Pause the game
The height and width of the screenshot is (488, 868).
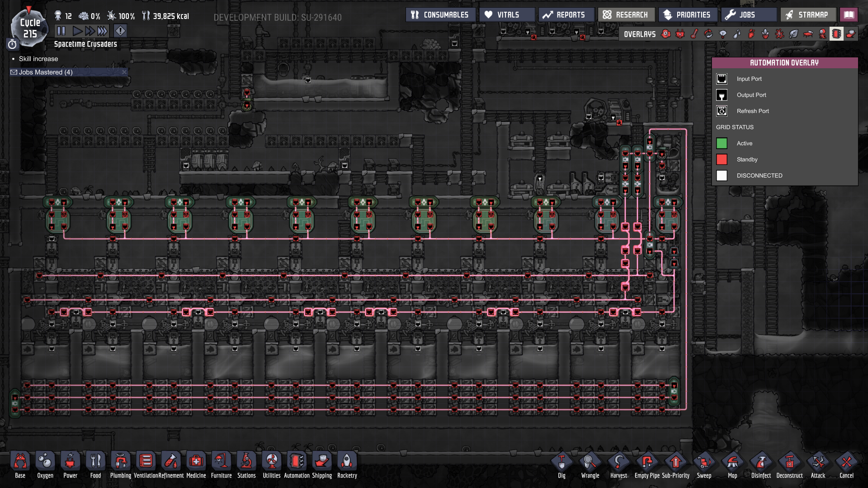61,31
